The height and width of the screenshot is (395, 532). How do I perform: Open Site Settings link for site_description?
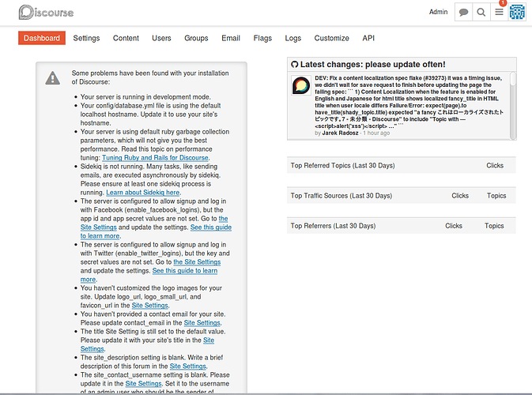tap(188, 367)
